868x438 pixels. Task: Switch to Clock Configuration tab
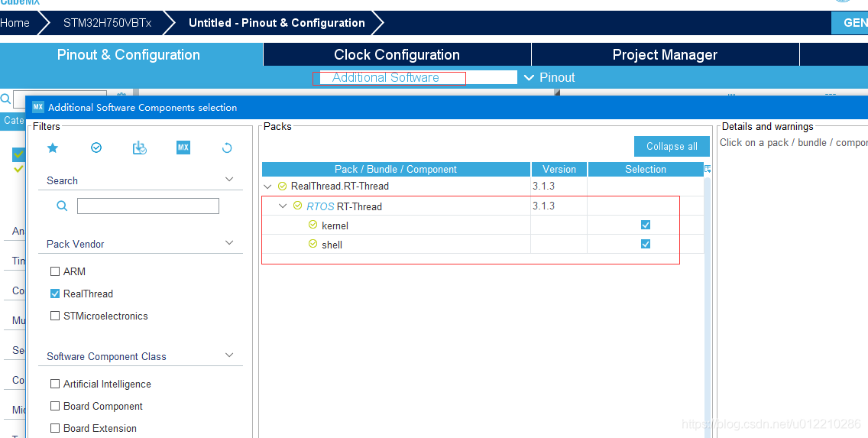pos(397,55)
